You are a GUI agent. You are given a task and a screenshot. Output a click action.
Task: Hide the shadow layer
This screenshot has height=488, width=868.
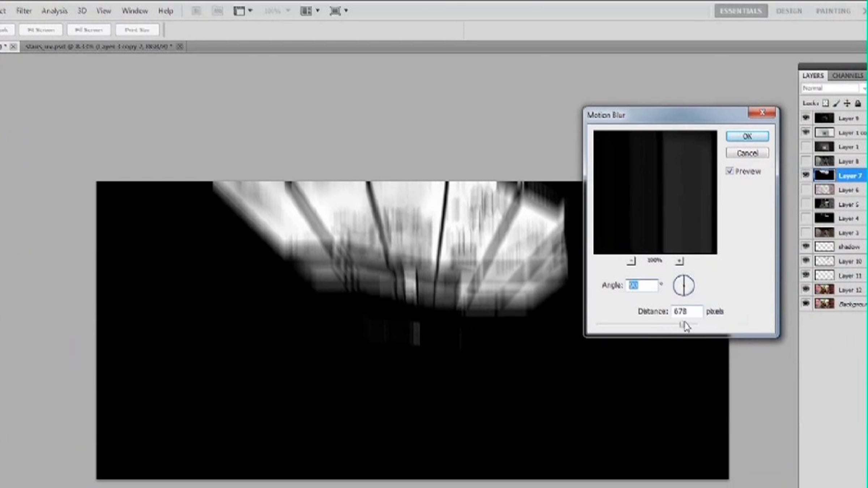coord(806,247)
